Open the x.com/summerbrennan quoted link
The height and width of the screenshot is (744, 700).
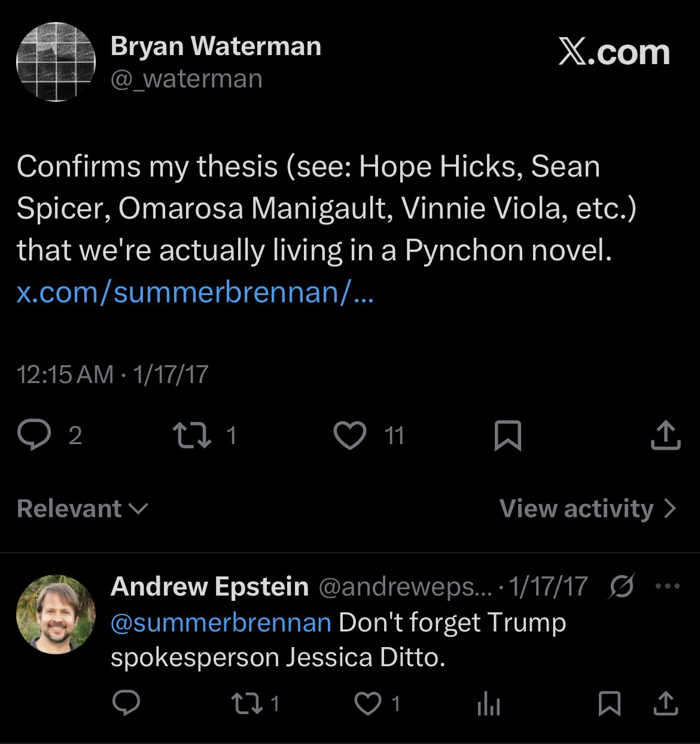(x=194, y=291)
